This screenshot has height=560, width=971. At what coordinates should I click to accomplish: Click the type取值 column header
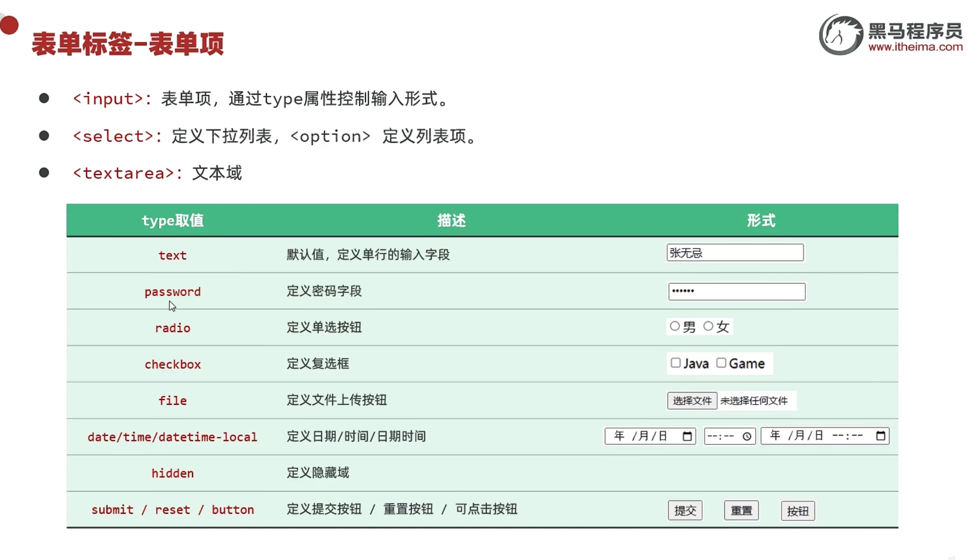(173, 220)
